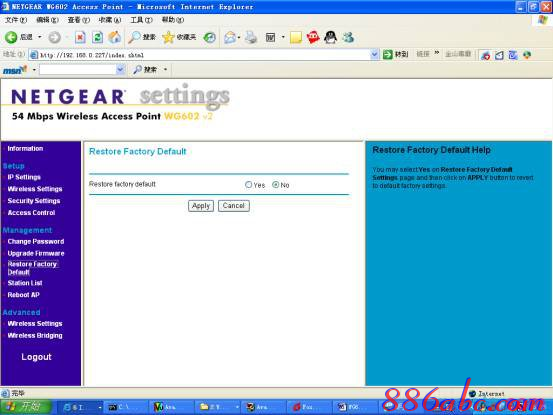Open Wireless Settings under Setup
Screen dimensions: 553x415
pyautogui.click(x=35, y=189)
